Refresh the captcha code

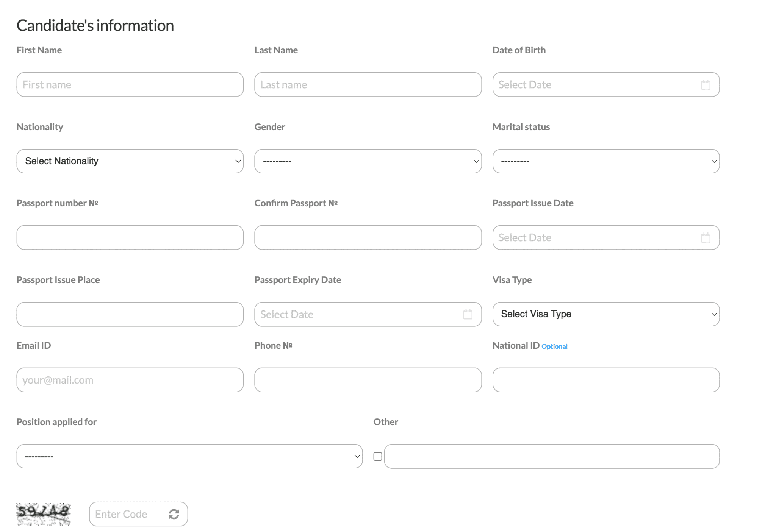coord(174,514)
